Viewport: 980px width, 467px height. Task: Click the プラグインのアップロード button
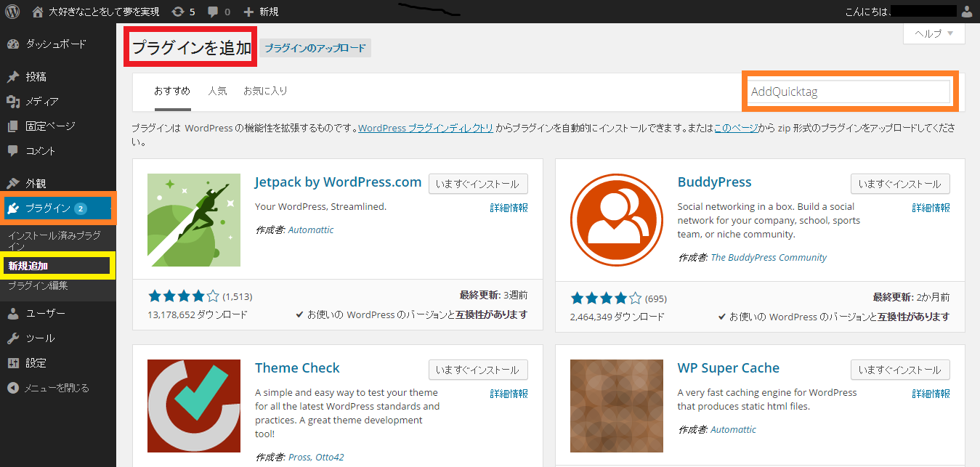pos(315,48)
